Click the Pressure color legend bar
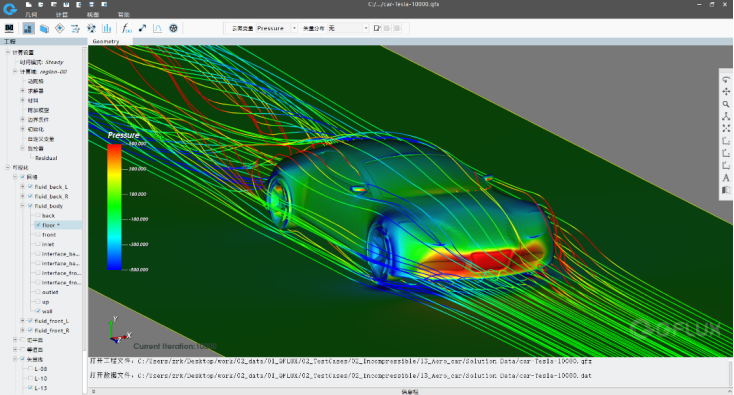This screenshot has height=395, width=734. tap(114, 207)
